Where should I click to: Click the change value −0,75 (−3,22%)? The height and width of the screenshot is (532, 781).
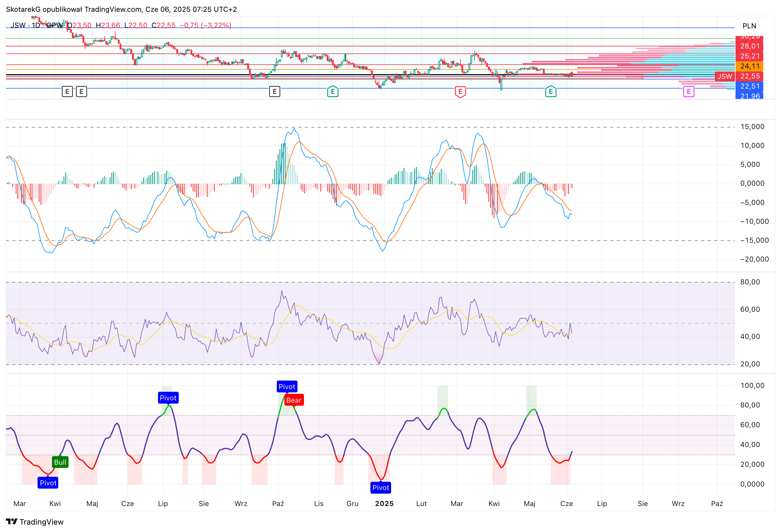tap(205, 25)
